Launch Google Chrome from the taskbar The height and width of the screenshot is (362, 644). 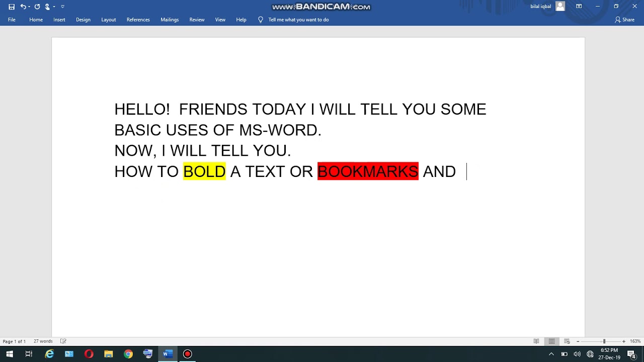tap(128, 354)
